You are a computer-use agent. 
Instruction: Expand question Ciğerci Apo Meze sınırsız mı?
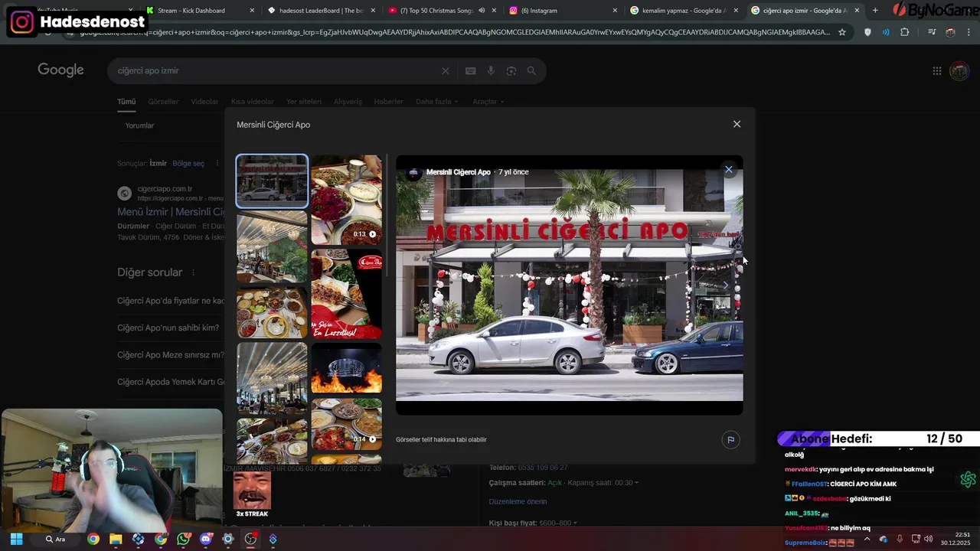click(x=171, y=355)
